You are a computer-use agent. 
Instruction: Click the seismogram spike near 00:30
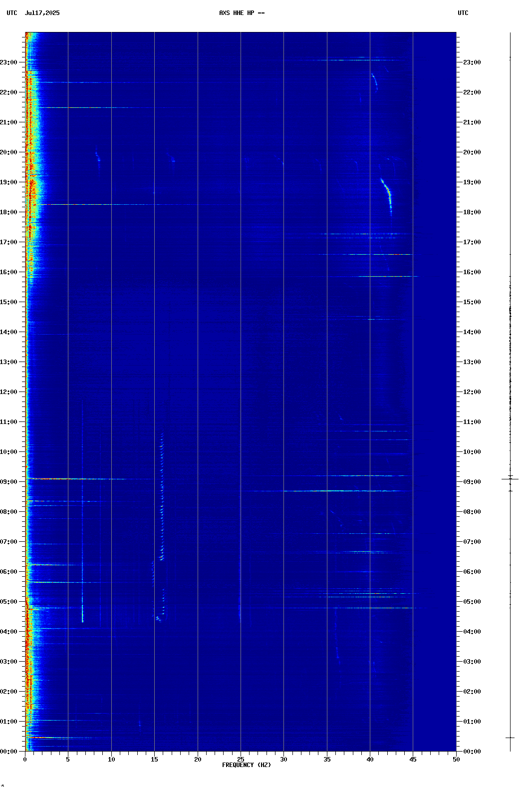pos(510,738)
